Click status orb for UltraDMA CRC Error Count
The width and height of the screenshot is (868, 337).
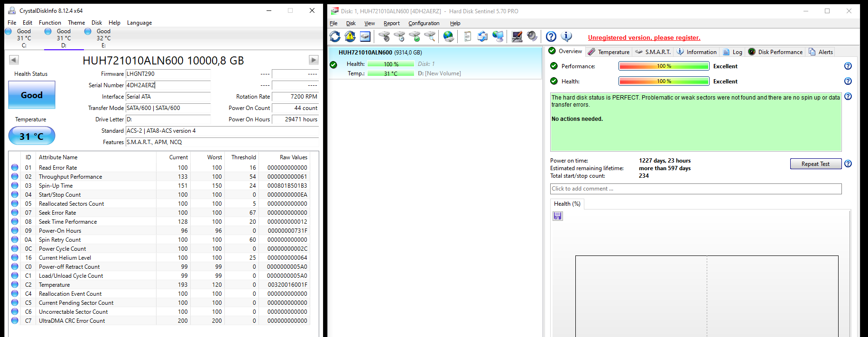click(15, 320)
